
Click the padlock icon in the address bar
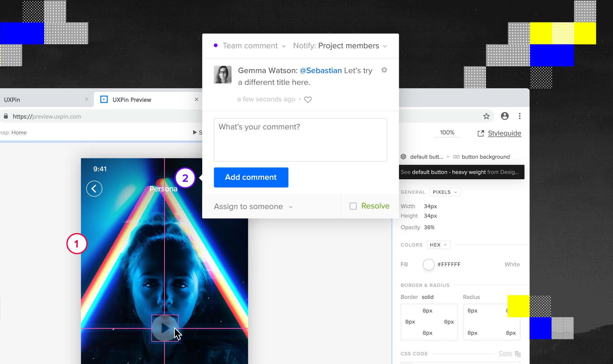point(6,116)
